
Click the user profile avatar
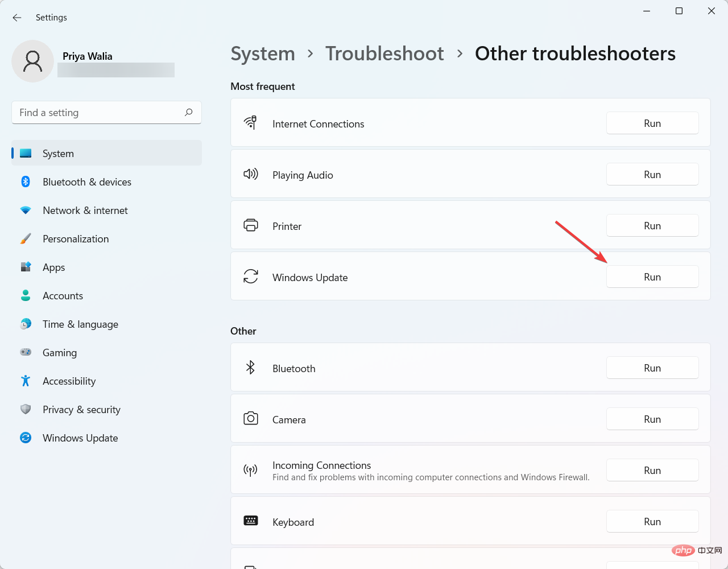(33, 61)
